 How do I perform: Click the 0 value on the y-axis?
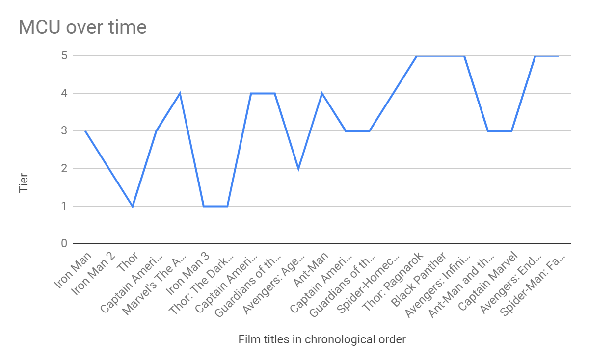point(63,244)
